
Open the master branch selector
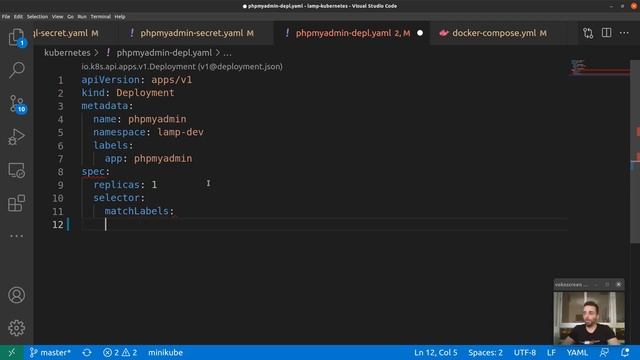click(x=50, y=352)
